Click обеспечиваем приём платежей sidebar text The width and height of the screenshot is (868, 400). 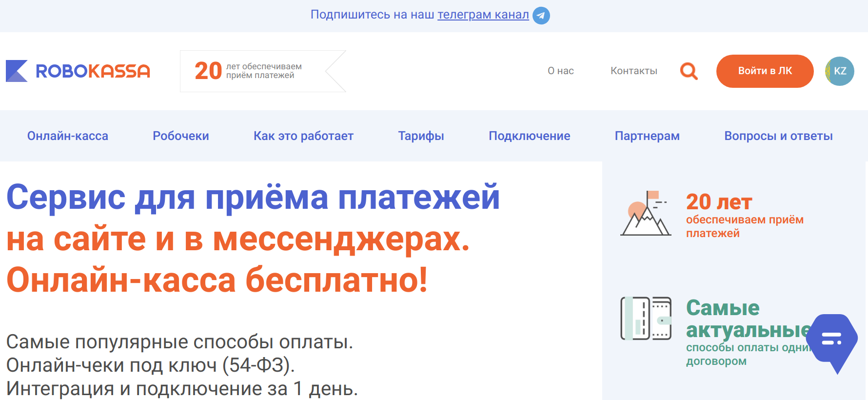tap(745, 226)
